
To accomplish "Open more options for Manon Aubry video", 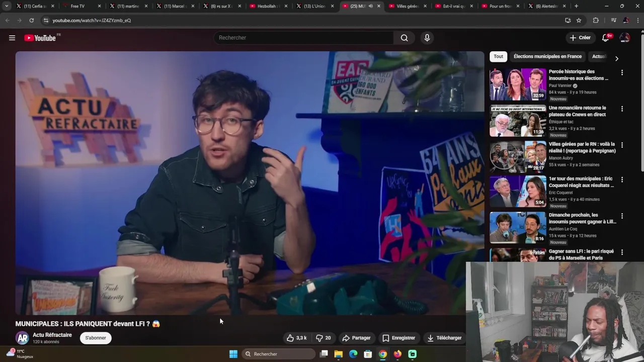I will pyautogui.click(x=622, y=145).
